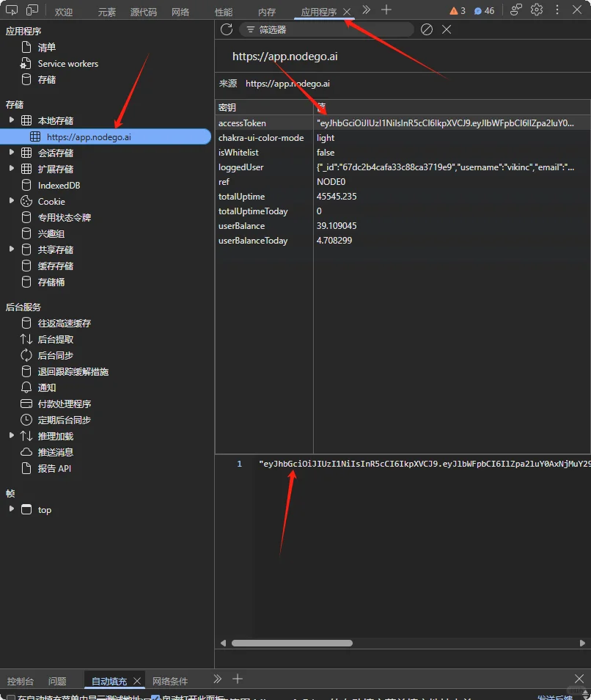The width and height of the screenshot is (591, 700).
Task: Show more top tabs via » chevron
Action: coord(366,10)
